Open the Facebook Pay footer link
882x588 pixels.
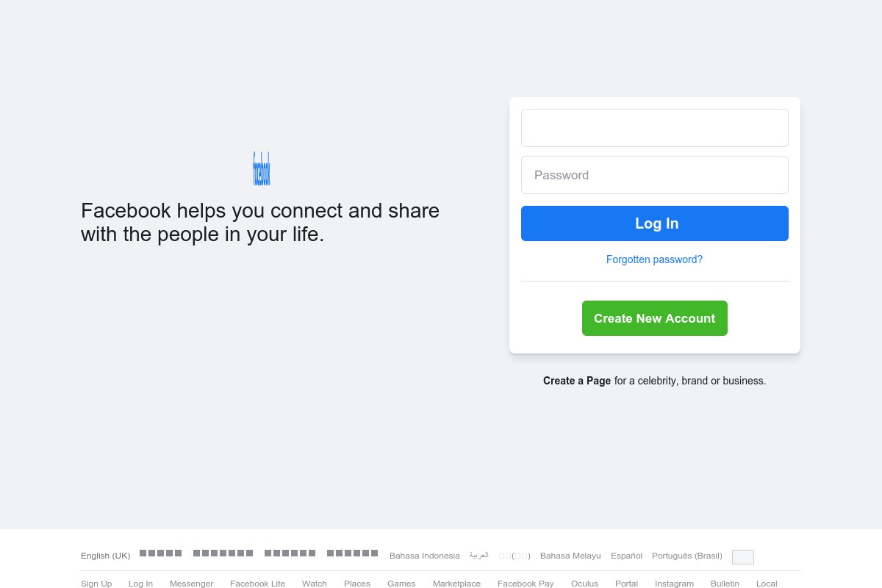pyautogui.click(x=526, y=584)
